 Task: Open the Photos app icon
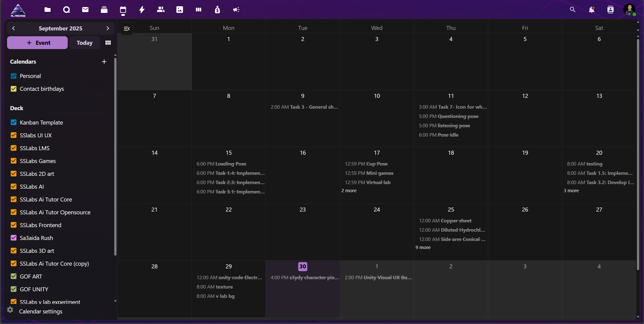click(180, 10)
